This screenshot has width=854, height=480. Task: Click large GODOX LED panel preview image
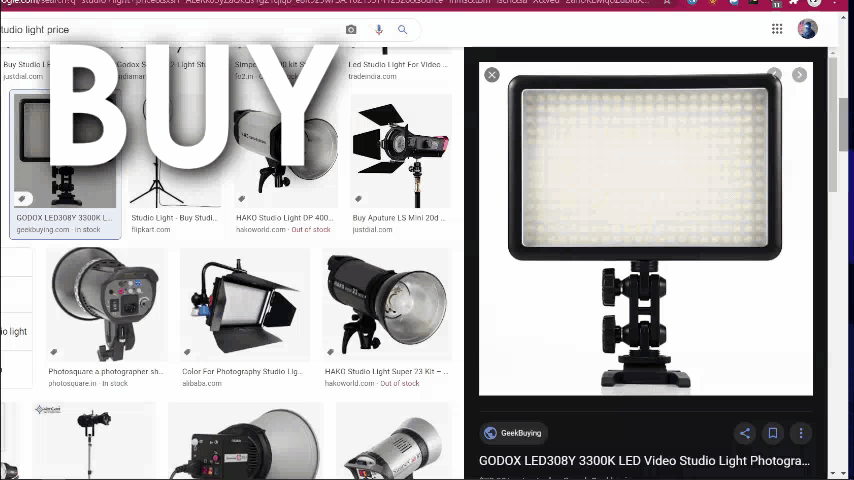(x=646, y=229)
